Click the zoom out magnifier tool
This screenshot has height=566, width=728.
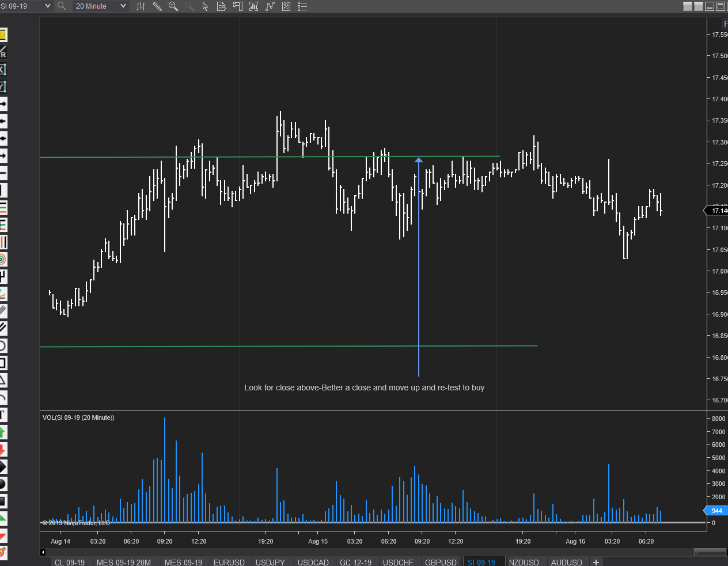point(189,6)
